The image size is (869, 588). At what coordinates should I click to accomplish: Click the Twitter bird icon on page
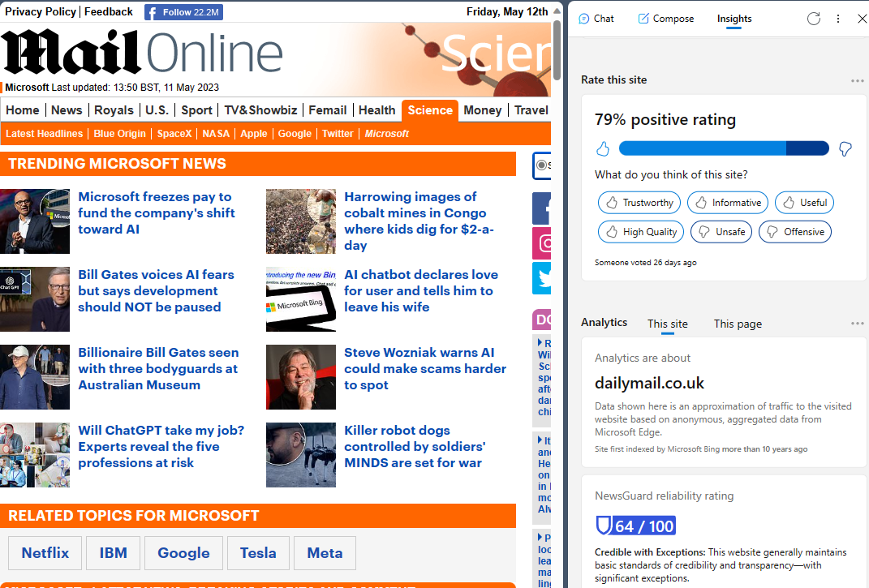[542, 278]
